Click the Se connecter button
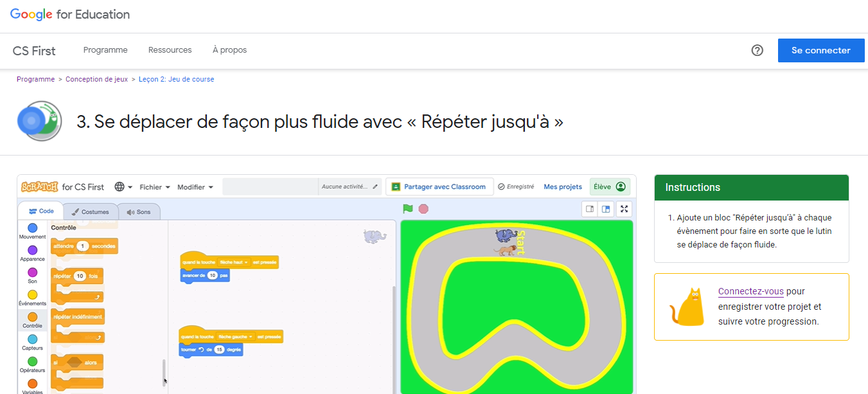The height and width of the screenshot is (394, 868). coord(820,50)
